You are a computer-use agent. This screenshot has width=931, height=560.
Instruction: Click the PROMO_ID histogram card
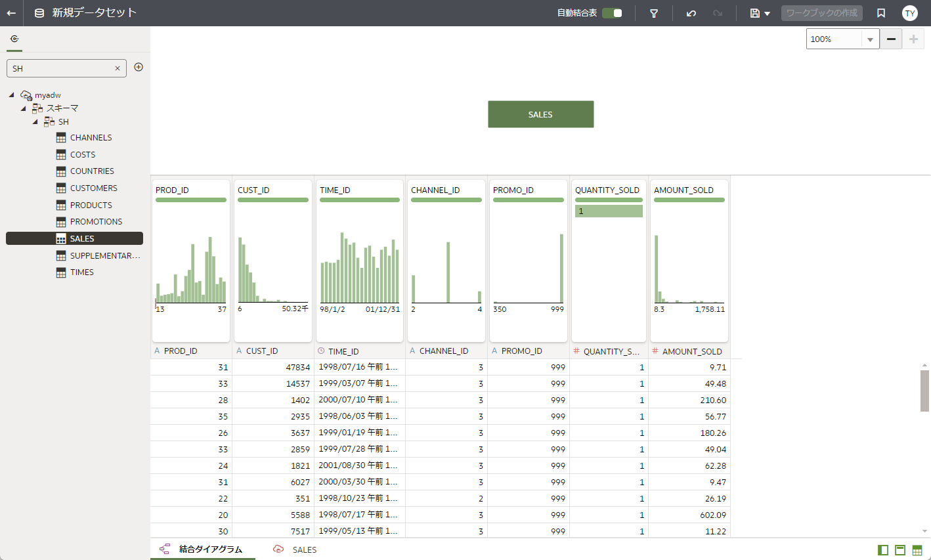[529, 261]
